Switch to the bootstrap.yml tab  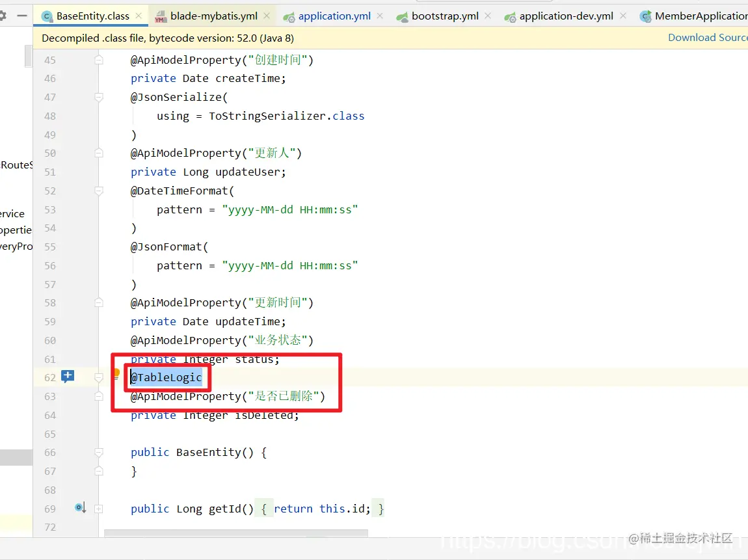(x=445, y=16)
